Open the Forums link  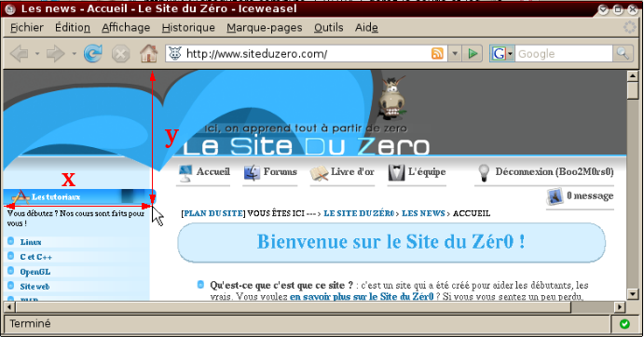(281, 171)
